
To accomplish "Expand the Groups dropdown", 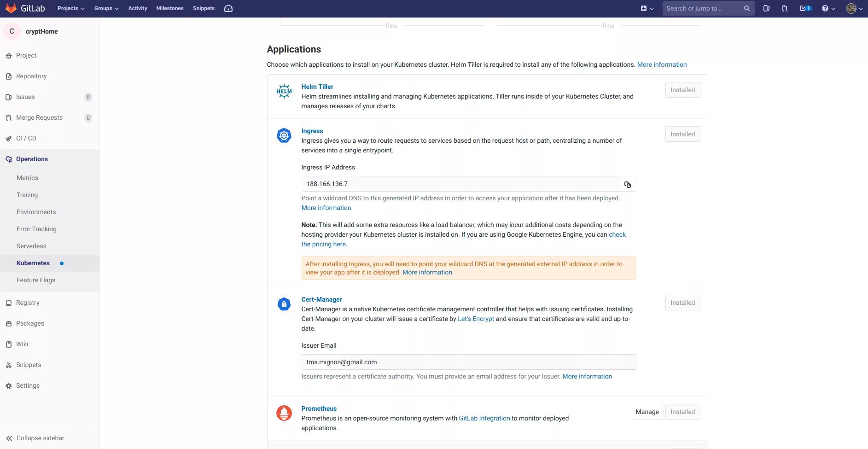I will 106,8.
